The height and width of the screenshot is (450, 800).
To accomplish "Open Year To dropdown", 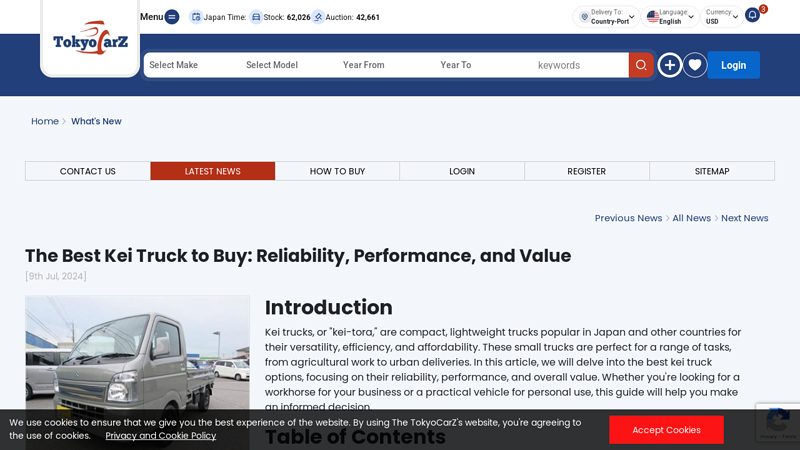I will coord(483,65).
